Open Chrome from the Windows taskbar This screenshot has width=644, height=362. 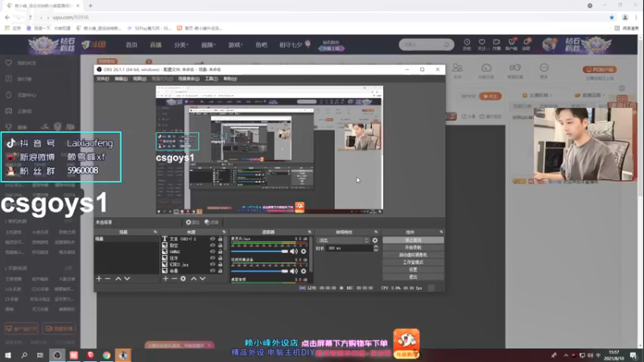106,355
